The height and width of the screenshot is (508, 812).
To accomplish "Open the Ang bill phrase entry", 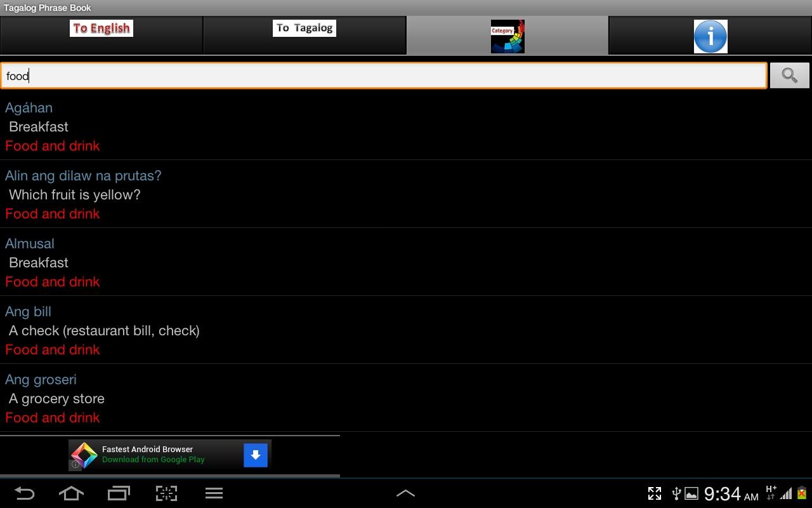I will point(406,330).
